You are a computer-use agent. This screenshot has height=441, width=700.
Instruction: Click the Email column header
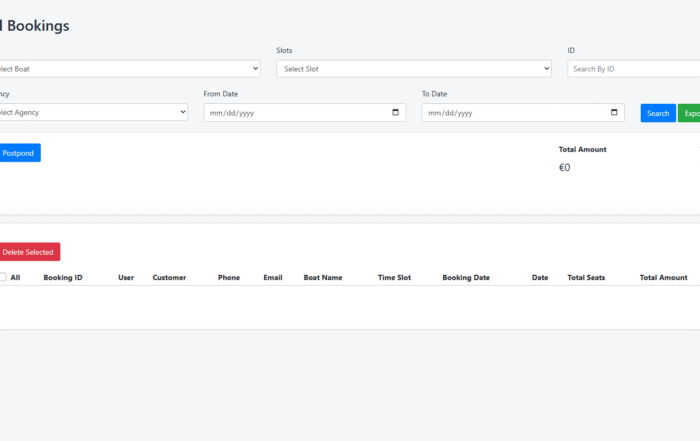coord(273,277)
